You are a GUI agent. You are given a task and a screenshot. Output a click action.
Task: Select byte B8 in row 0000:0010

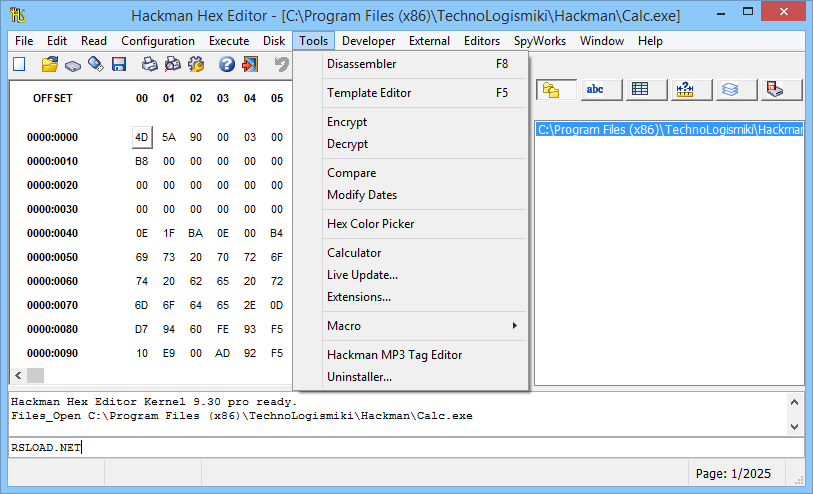pos(142,161)
